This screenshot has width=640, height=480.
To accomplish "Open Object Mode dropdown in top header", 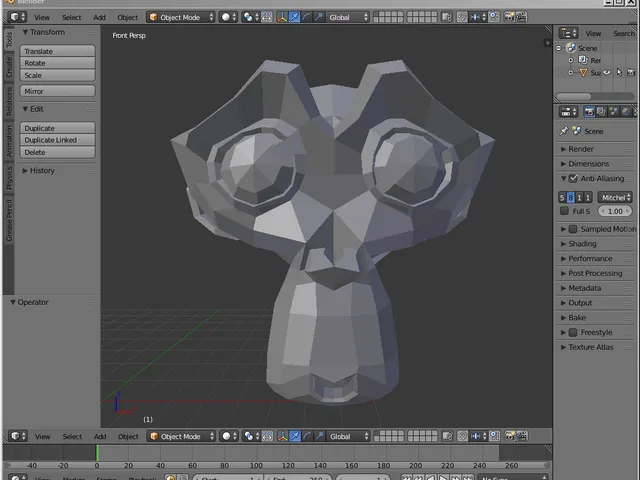I will tap(181, 17).
